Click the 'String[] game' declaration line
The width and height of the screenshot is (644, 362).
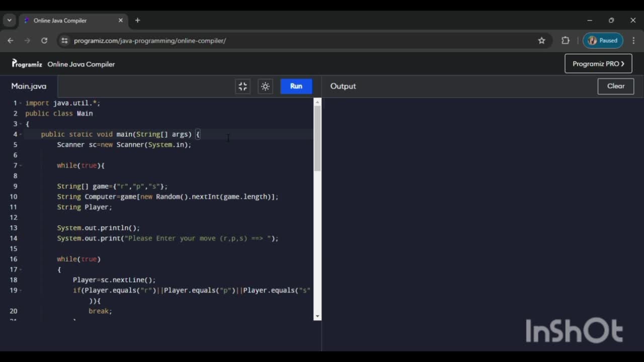tap(112, 187)
